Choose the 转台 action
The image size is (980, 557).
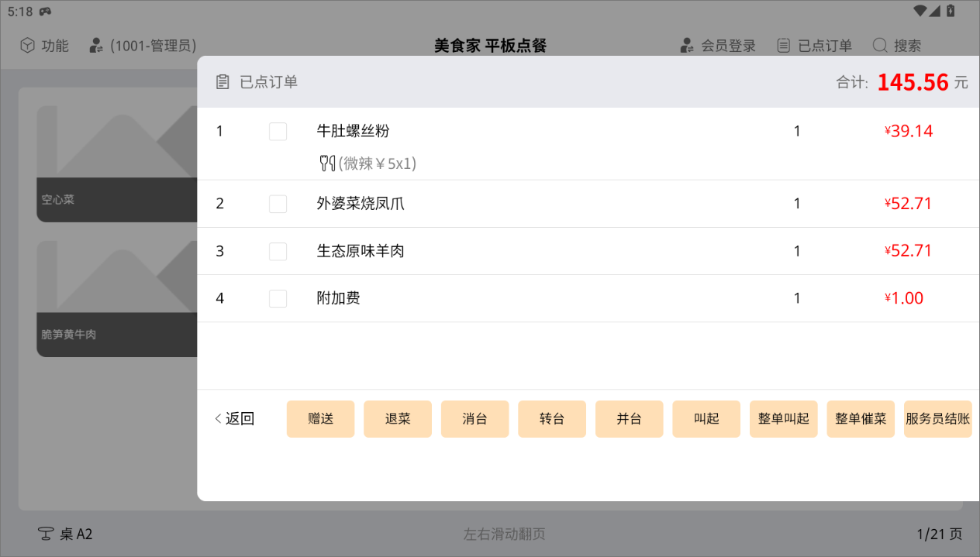pos(551,419)
